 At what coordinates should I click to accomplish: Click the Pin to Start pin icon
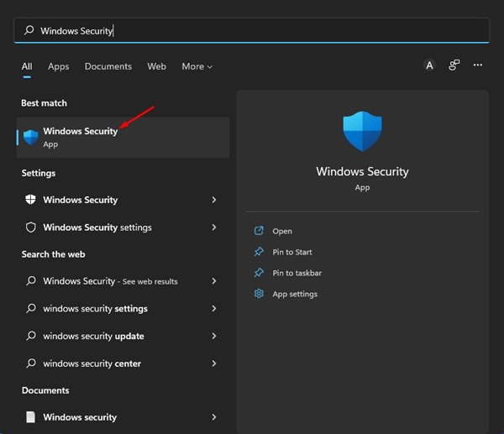click(x=259, y=252)
